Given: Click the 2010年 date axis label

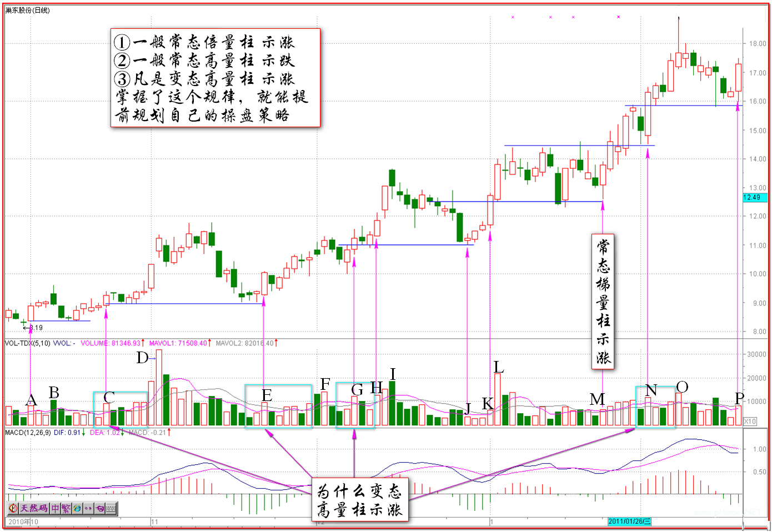Looking at the screenshot, I should coord(19,522).
